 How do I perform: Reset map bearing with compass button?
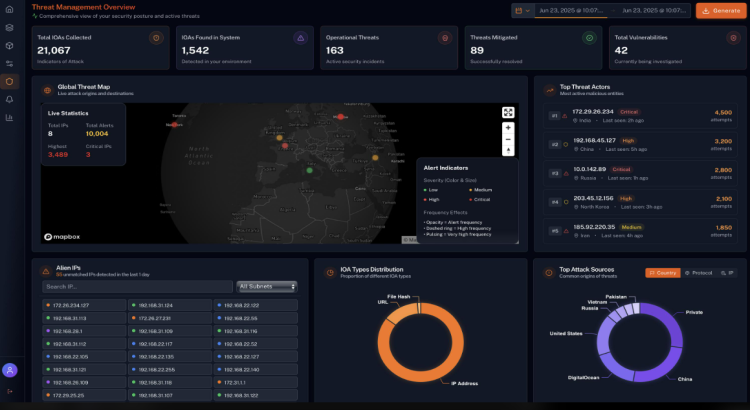[508, 151]
